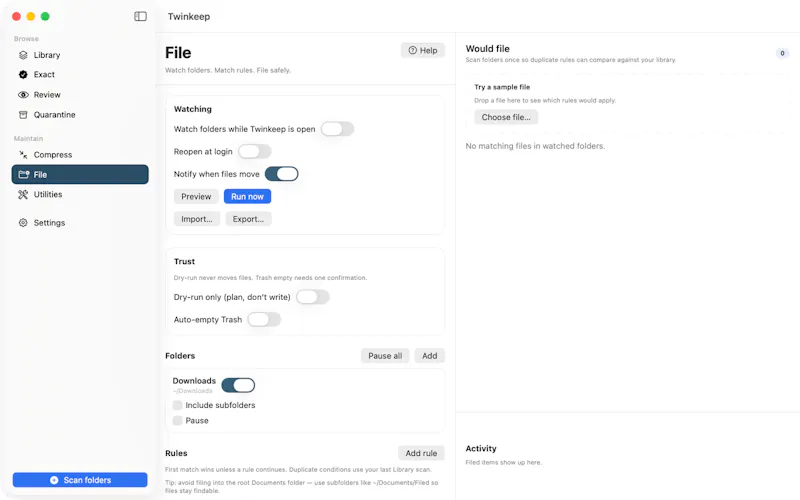800x500 pixels.
Task: Click the Would file count badge
Action: pyautogui.click(x=782, y=53)
